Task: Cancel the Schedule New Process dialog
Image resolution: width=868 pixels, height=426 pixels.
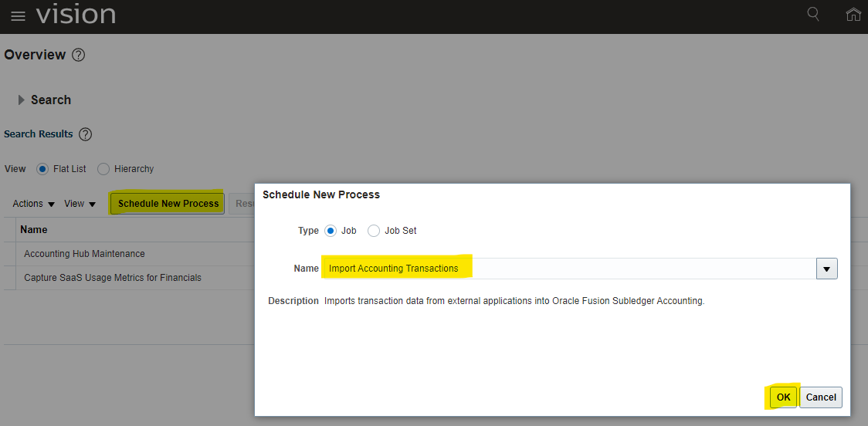Action: click(821, 397)
